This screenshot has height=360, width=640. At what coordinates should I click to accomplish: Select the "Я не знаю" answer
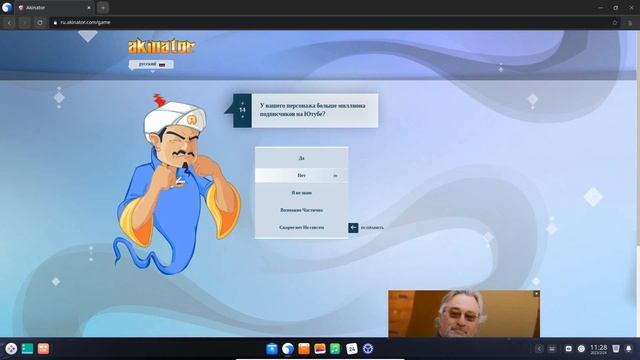tap(301, 193)
